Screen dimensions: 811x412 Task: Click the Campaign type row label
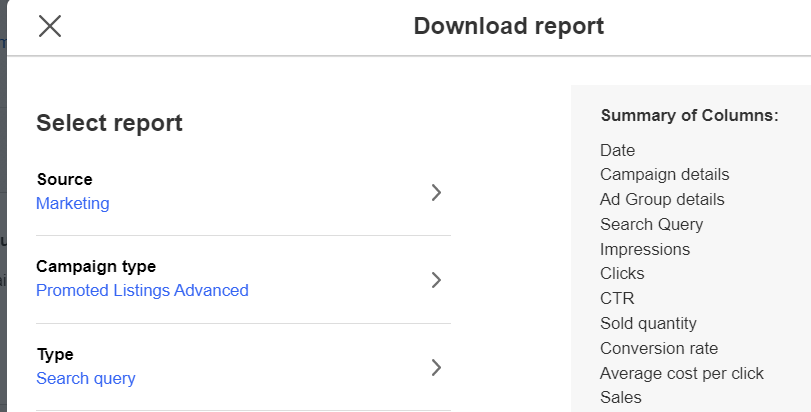(x=96, y=267)
